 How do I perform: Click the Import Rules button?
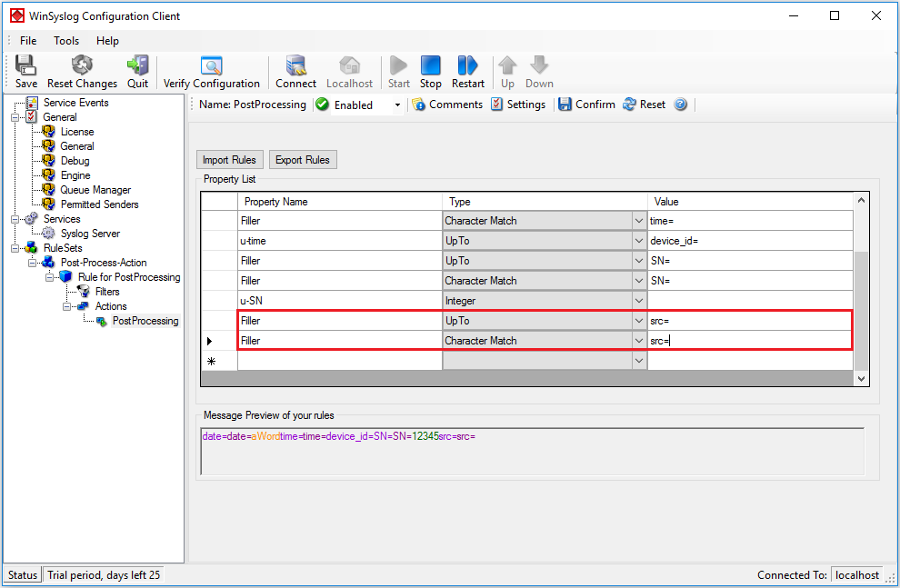coord(229,160)
